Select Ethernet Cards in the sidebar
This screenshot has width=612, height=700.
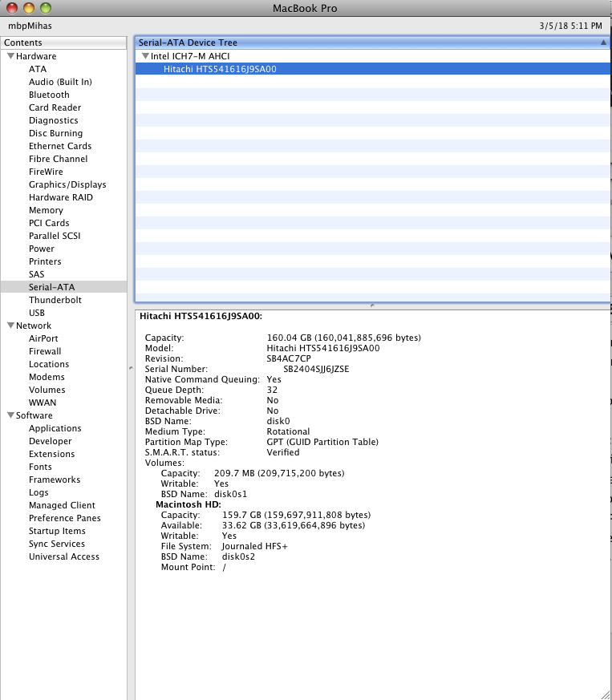60,146
